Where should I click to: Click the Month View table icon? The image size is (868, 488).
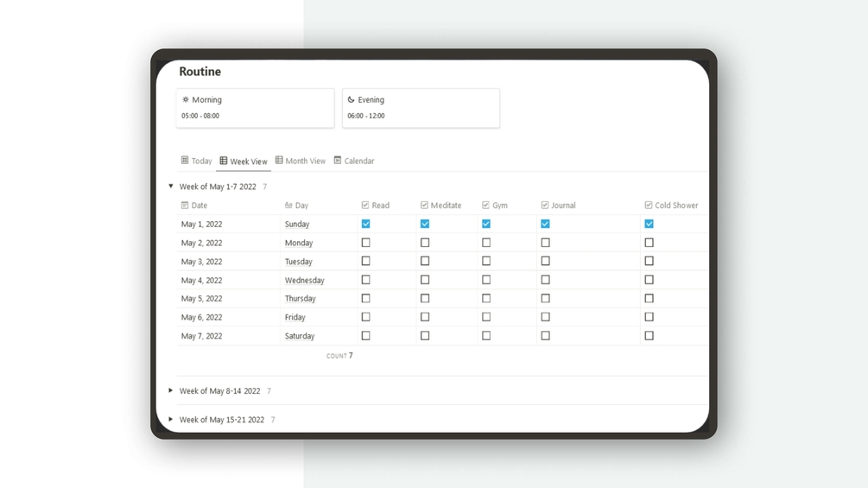(x=279, y=161)
